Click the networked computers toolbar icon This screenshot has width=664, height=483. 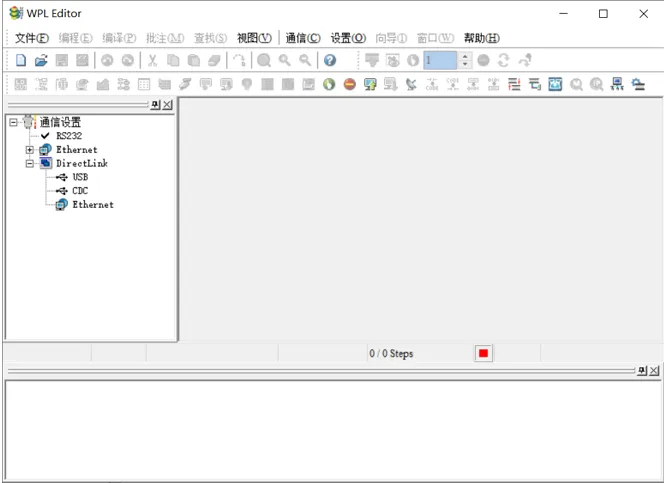[617, 84]
